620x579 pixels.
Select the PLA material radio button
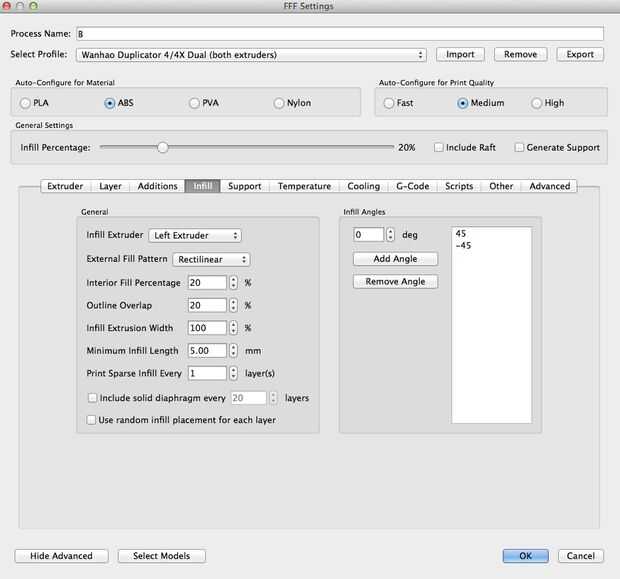[25, 103]
